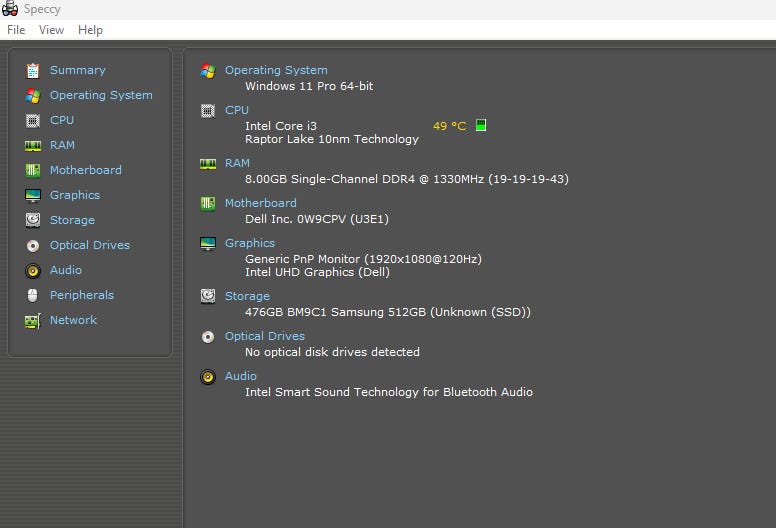Open the Audio heading link in summary

pyautogui.click(x=241, y=376)
